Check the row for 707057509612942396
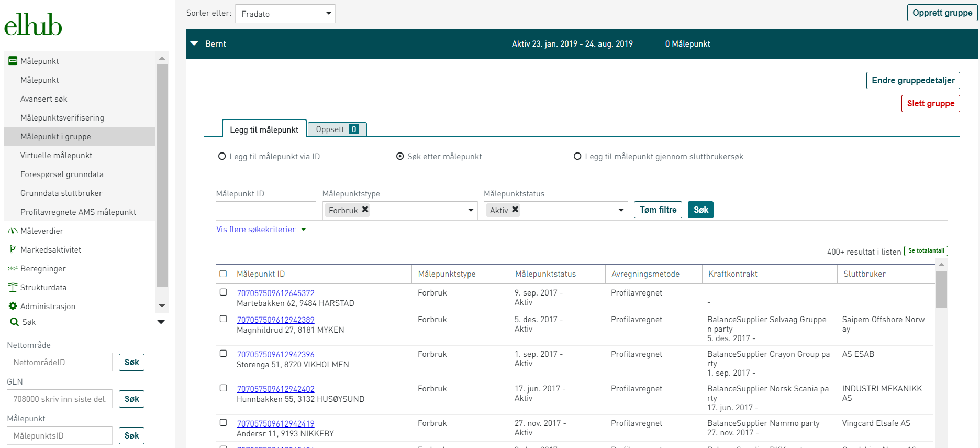Image resolution: width=980 pixels, height=448 pixels. tap(223, 353)
